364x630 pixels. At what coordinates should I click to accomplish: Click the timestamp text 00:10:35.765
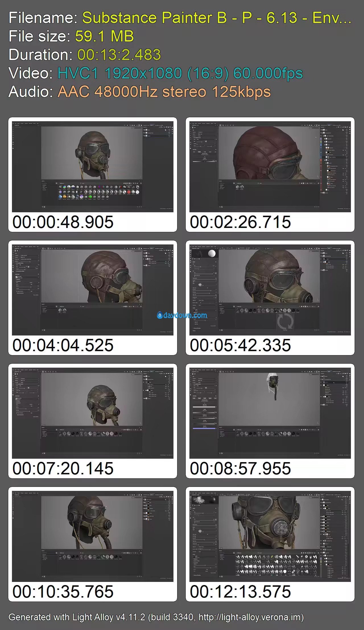63,592
